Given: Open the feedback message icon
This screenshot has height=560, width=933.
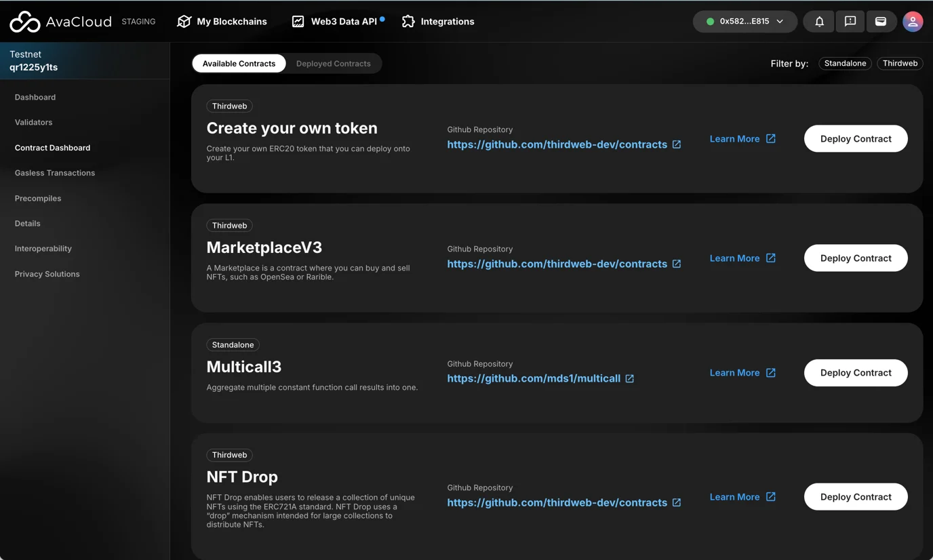Looking at the screenshot, I should pos(850,22).
